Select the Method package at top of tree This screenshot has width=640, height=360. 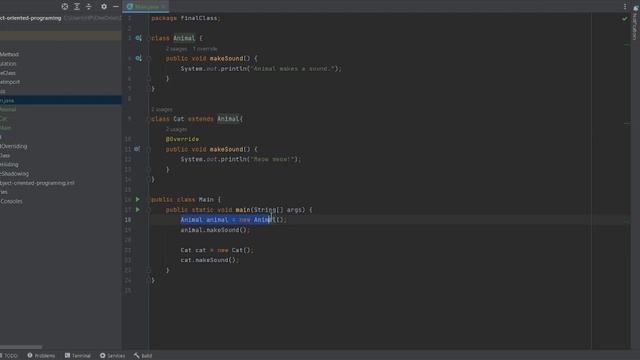[x=9, y=54]
